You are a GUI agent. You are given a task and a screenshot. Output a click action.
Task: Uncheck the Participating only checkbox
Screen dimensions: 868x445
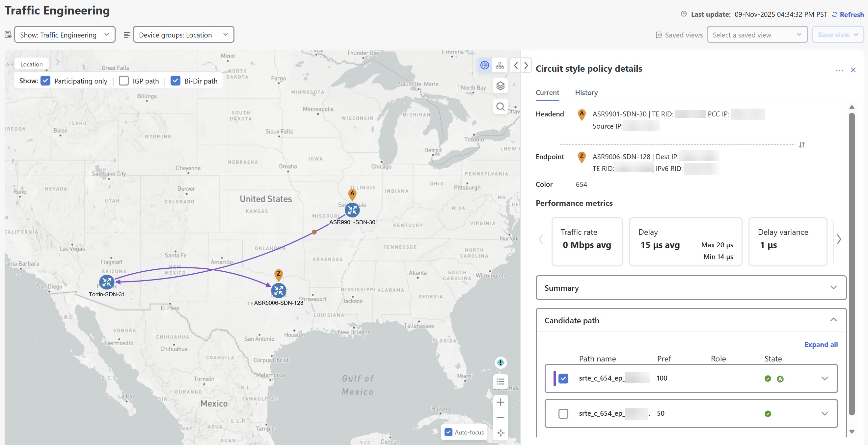45,81
